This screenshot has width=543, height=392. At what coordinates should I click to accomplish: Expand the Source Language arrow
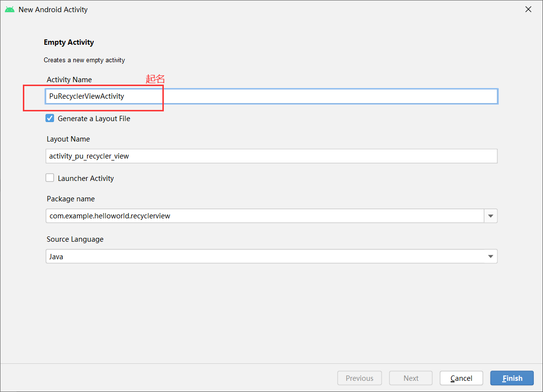tap(490, 256)
